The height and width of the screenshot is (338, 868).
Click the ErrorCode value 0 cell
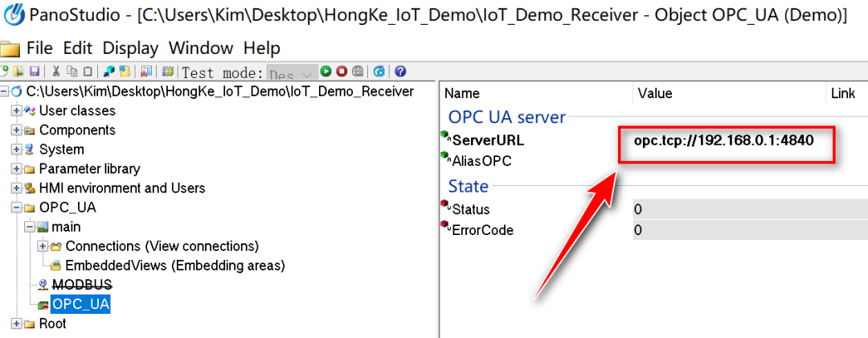tap(750, 230)
